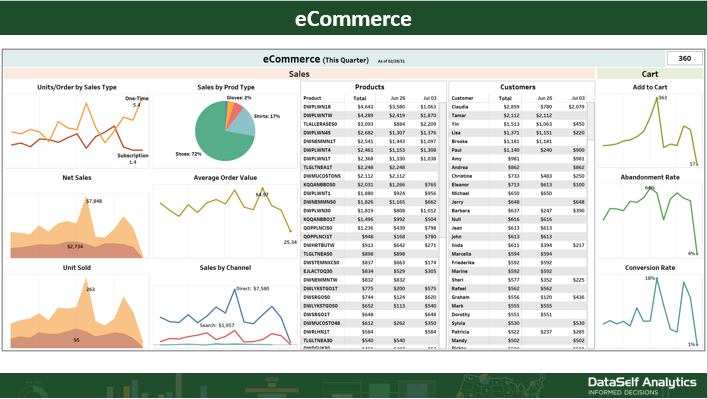This screenshot has height=399, width=708.
Task: Select customer row Michael
Action: [x=518, y=193]
